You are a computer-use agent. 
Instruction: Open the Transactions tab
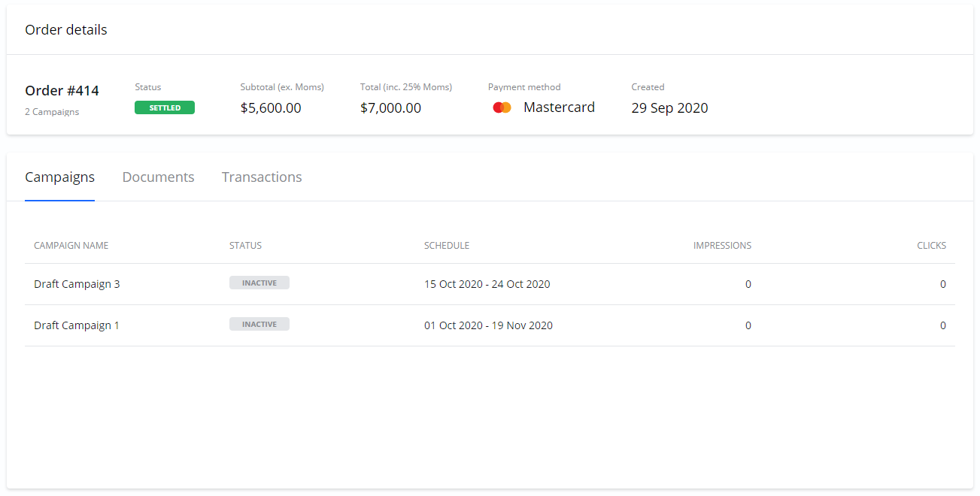262,177
